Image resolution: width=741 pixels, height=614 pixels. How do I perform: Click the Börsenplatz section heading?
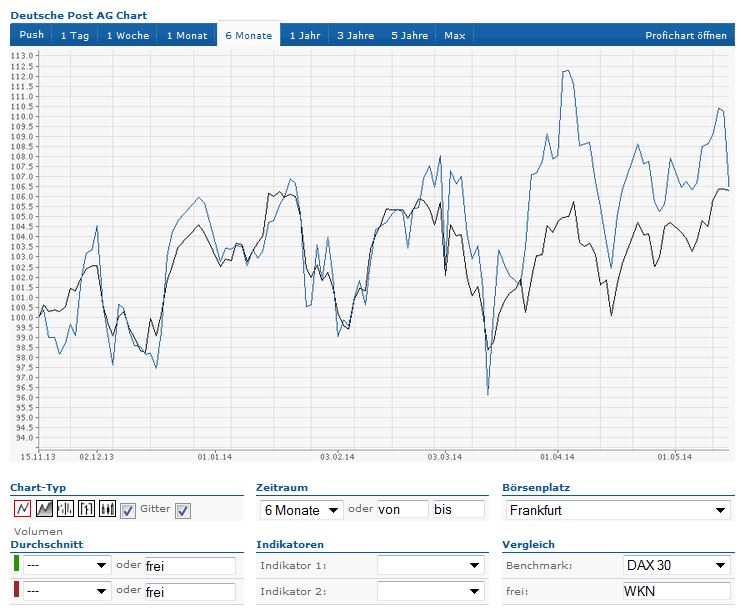click(536, 487)
